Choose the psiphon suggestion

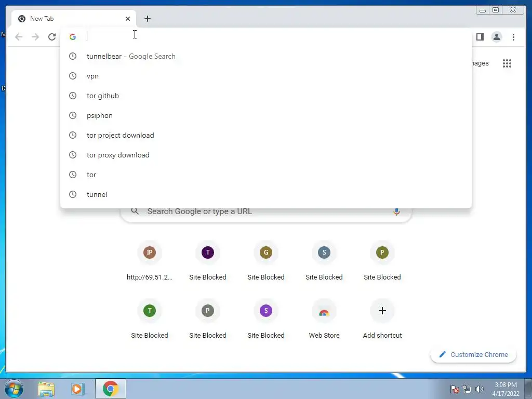coord(265,115)
